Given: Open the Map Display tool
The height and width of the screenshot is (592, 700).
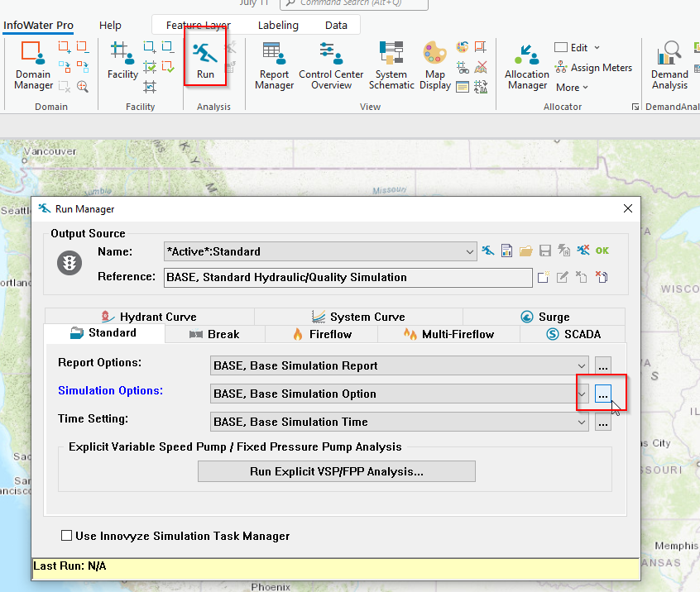Looking at the screenshot, I should 434,66.
